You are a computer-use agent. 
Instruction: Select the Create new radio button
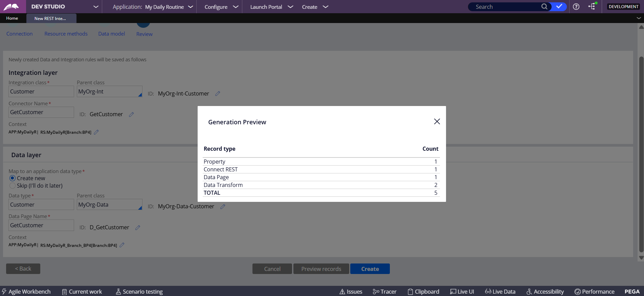click(13, 178)
